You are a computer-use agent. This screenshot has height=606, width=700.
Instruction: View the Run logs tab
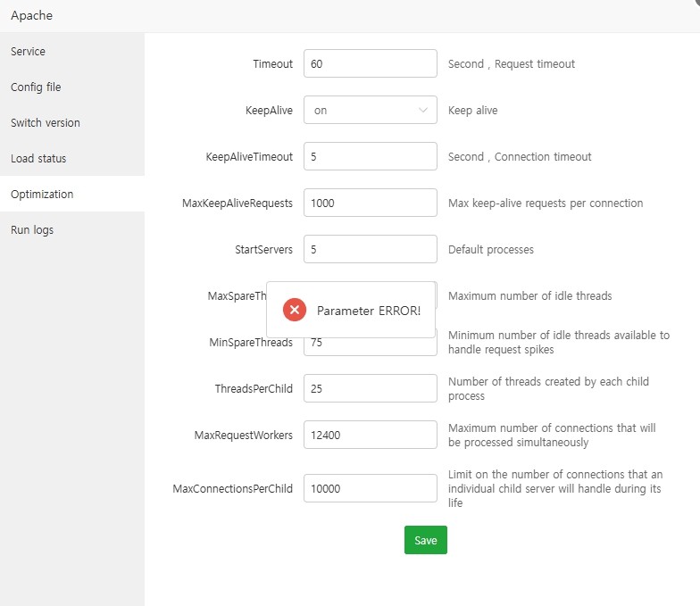32,230
